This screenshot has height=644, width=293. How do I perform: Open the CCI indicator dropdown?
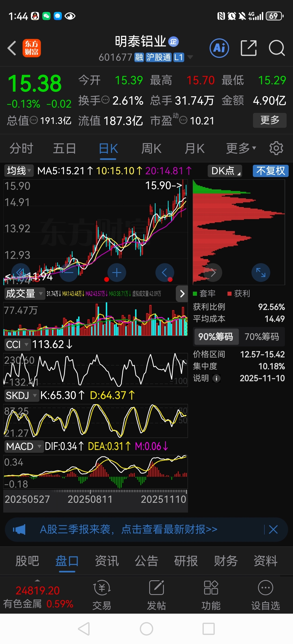point(17,344)
